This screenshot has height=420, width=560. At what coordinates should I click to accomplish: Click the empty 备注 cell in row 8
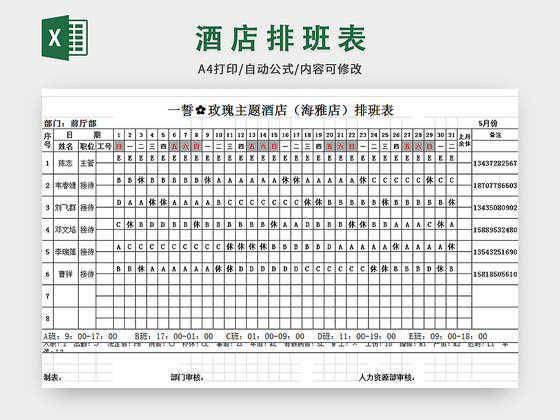[x=495, y=318]
